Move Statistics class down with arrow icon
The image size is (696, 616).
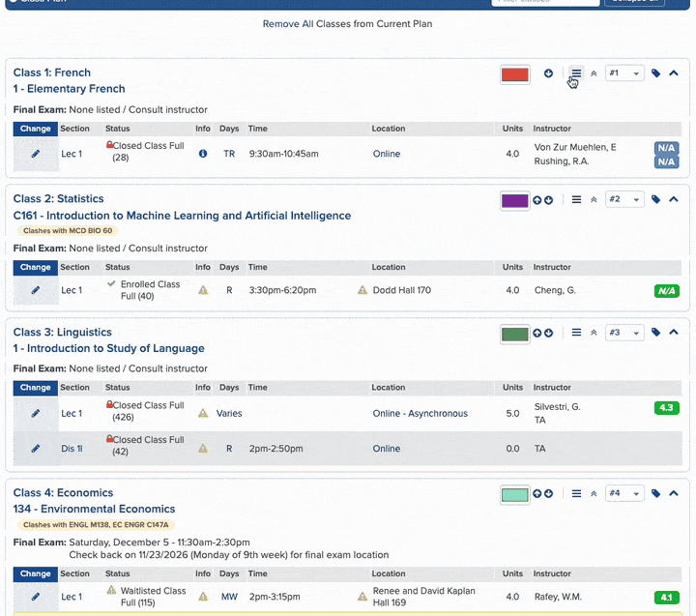pyautogui.click(x=549, y=200)
